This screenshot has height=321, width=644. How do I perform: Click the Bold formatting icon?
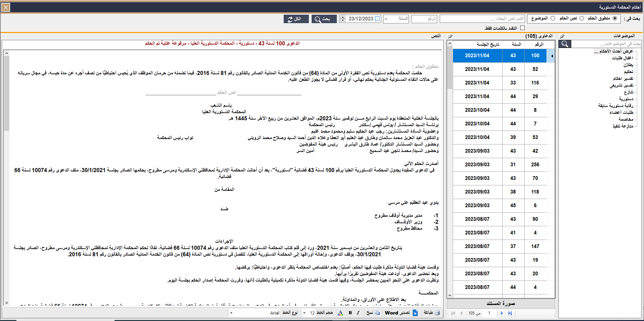(350, 313)
